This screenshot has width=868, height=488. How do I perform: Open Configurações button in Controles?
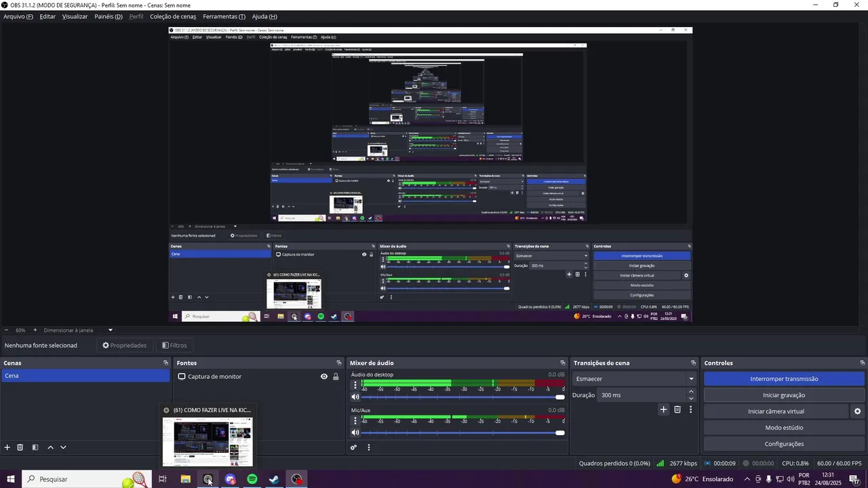[784, 444]
